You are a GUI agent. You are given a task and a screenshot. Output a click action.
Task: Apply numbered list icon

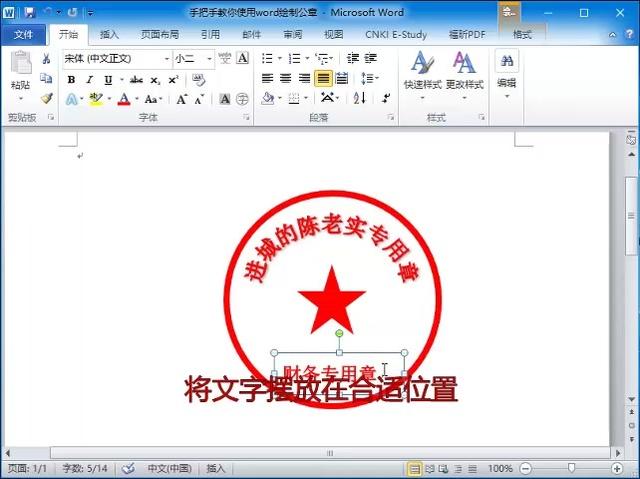pos(294,58)
